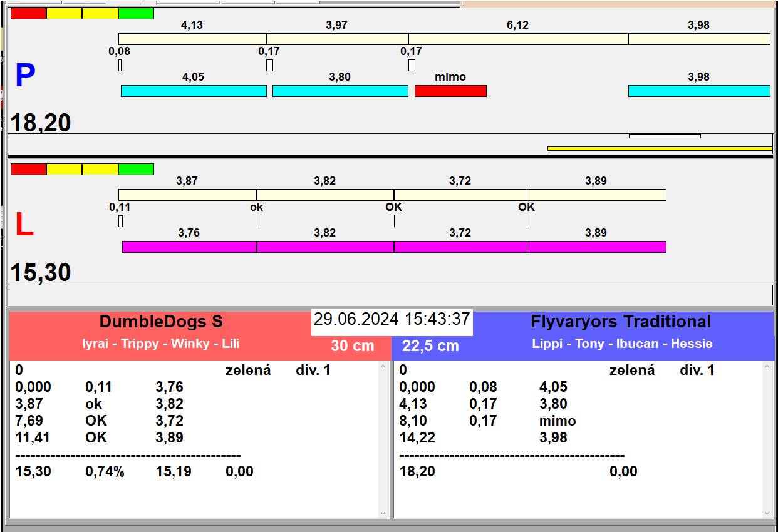Click the magenta 3,72 run bar
This screenshot has width=778, height=532.
460,247
